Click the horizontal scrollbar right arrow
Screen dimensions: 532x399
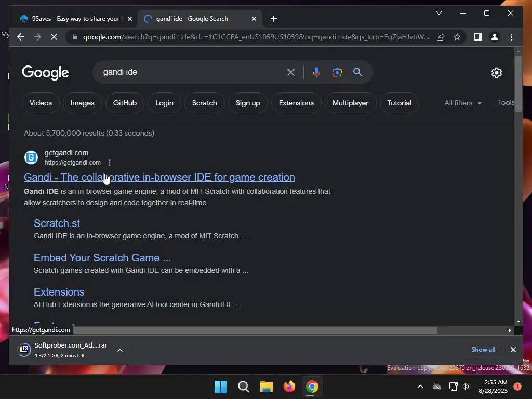coord(509,330)
